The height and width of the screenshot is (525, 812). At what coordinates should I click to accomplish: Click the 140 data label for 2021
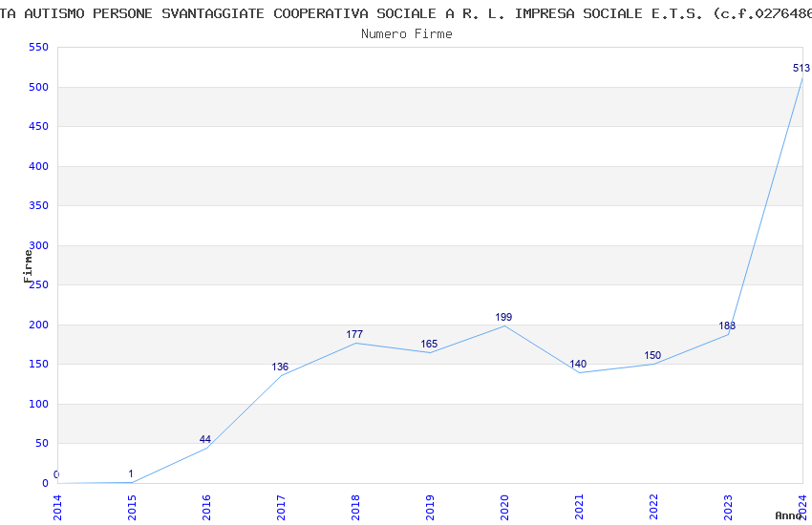[x=577, y=364]
